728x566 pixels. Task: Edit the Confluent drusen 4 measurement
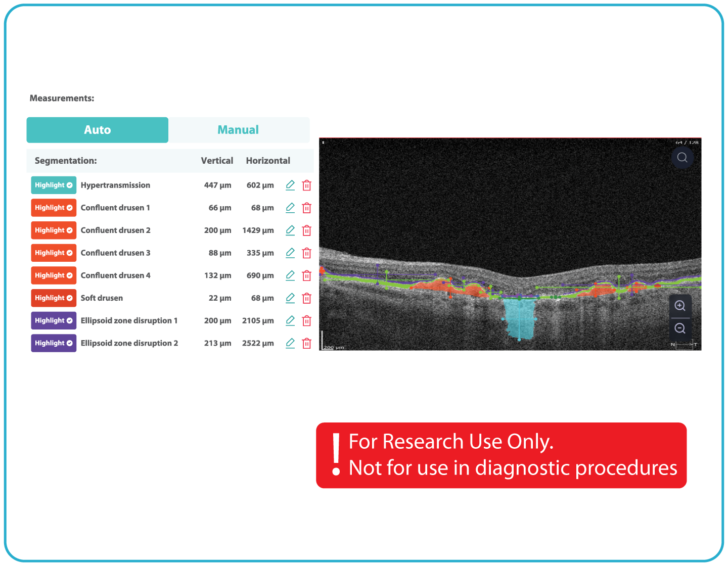coord(290,275)
